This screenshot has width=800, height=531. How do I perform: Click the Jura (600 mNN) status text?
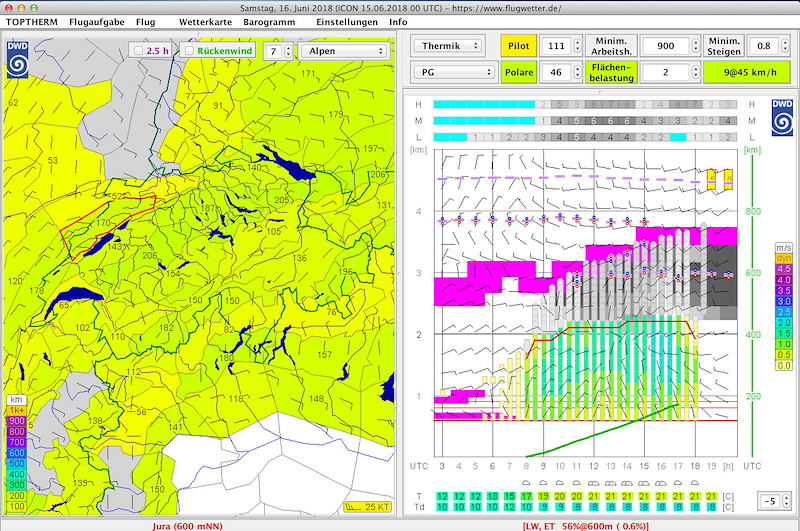pyautogui.click(x=187, y=526)
